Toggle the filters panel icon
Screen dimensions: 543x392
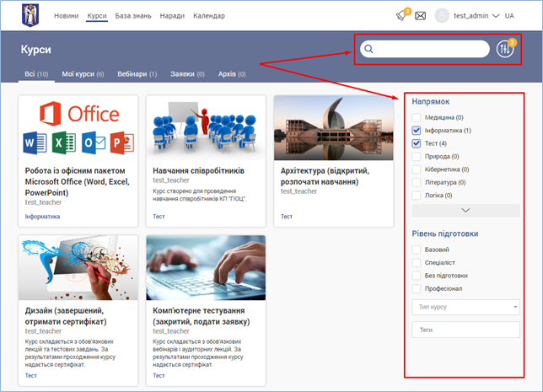point(505,49)
